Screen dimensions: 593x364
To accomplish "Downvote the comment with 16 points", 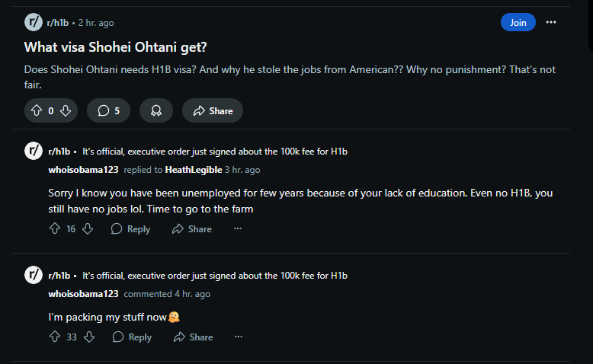I will pyautogui.click(x=88, y=228).
